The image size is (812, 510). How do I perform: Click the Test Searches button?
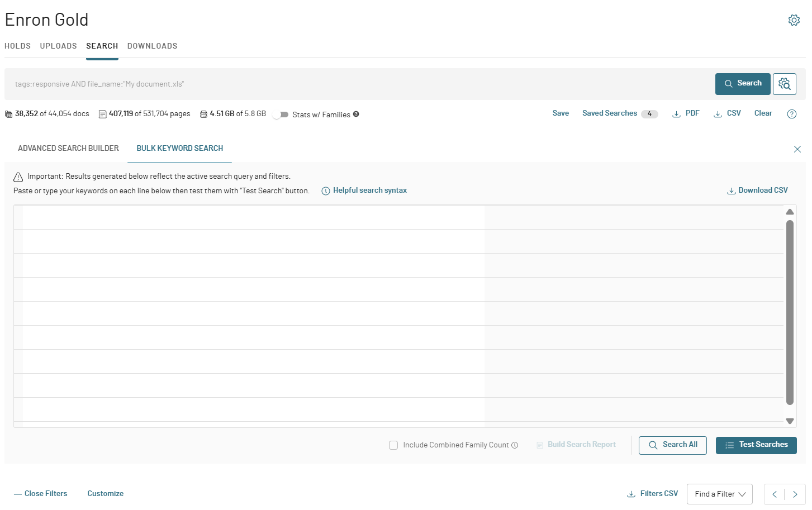coord(756,445)
